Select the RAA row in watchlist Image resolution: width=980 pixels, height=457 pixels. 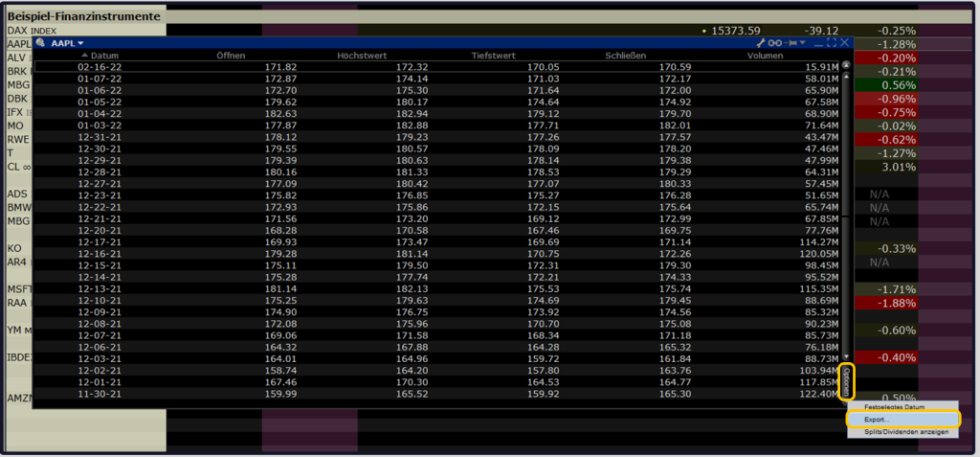[x=17, y=303]
